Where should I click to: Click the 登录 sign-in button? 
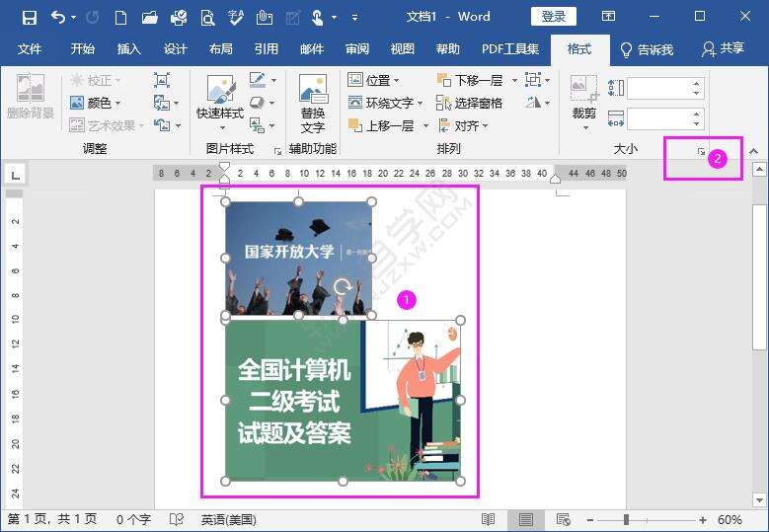553,17
